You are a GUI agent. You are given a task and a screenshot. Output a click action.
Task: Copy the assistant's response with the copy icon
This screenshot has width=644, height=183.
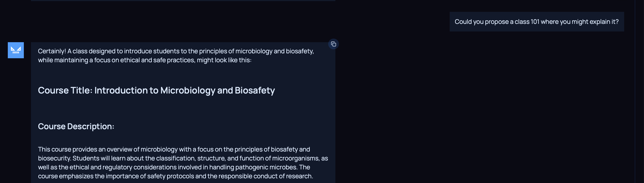pos(333,44)
